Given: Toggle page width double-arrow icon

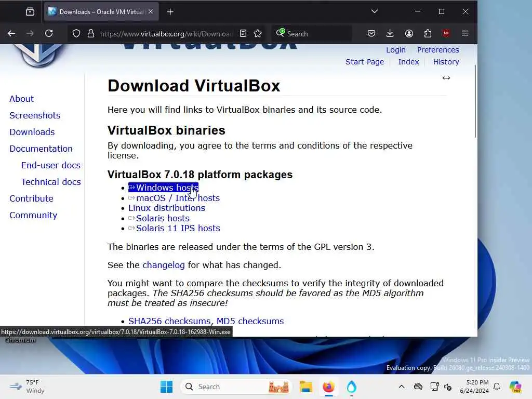Looking at the screenshot, I should (x=446, y=78).
